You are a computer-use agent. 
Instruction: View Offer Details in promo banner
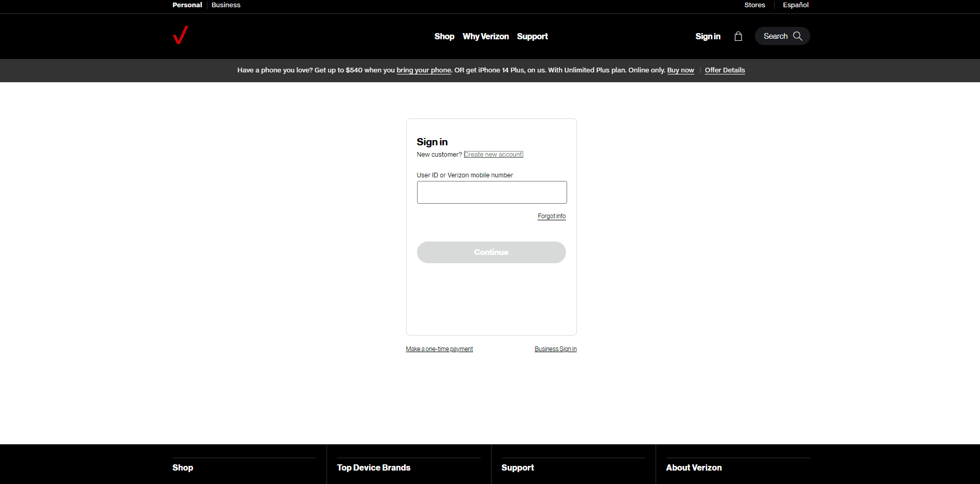(725, 70)
